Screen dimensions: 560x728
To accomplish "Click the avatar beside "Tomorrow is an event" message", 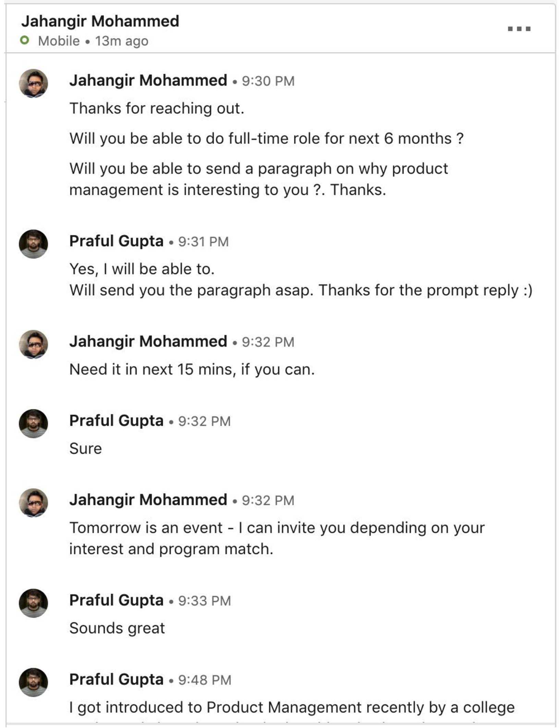I will [x=33, y=502].
